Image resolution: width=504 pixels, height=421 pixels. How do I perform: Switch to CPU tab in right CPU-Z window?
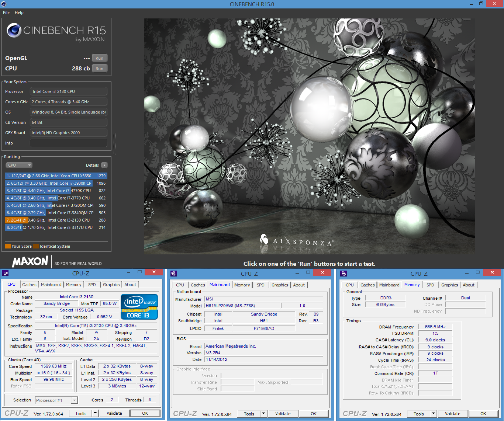click(350, 285)
